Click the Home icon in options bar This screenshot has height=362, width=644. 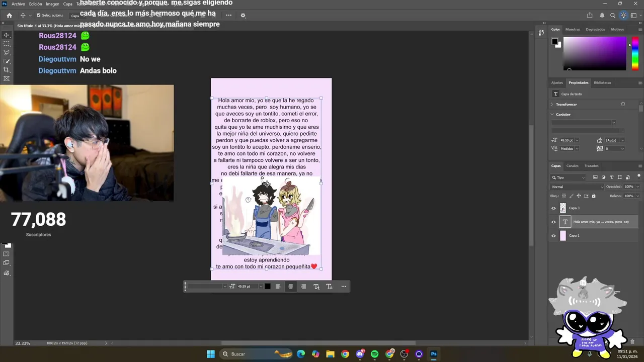coord(9,16)
